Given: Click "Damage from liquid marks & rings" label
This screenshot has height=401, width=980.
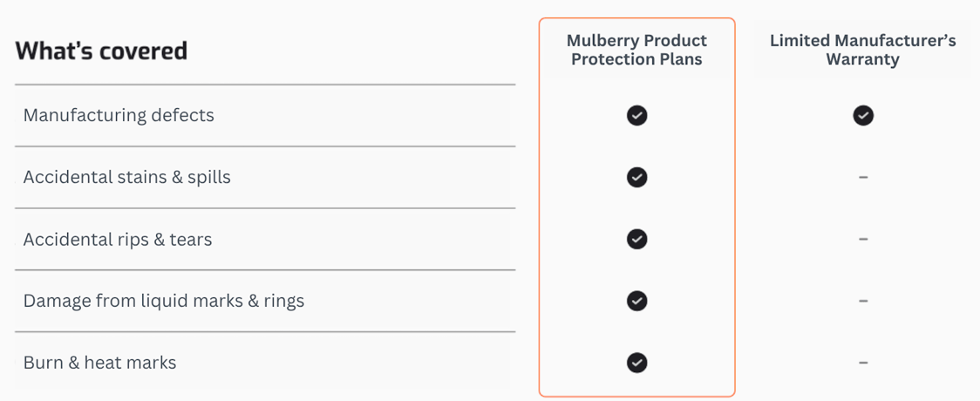Looking at the screenshot, I should 164,301.
